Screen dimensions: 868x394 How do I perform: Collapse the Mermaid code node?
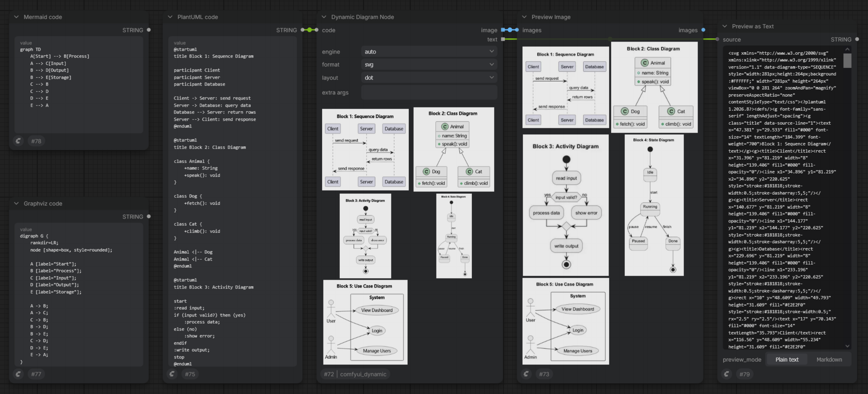[16, 17]
